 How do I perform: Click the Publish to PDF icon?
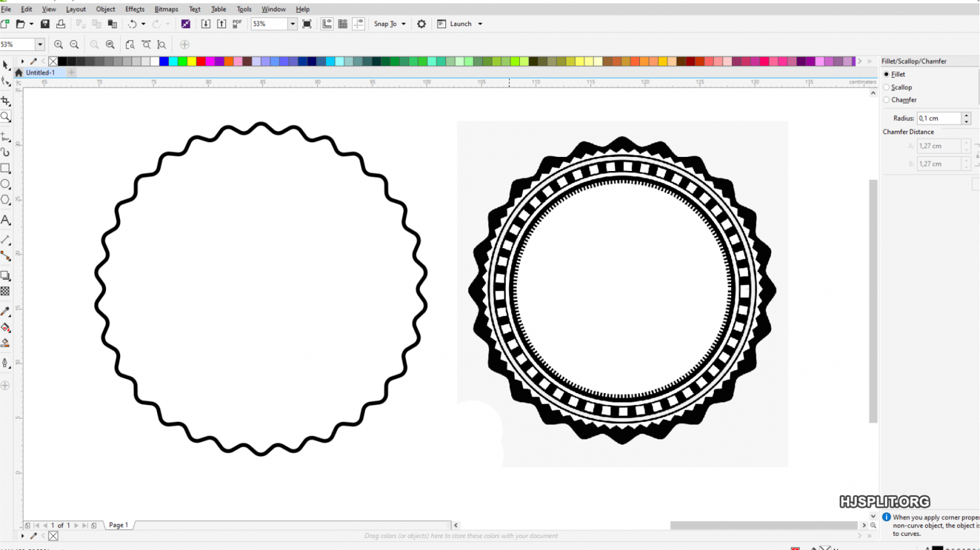click(x=237, y=24)
